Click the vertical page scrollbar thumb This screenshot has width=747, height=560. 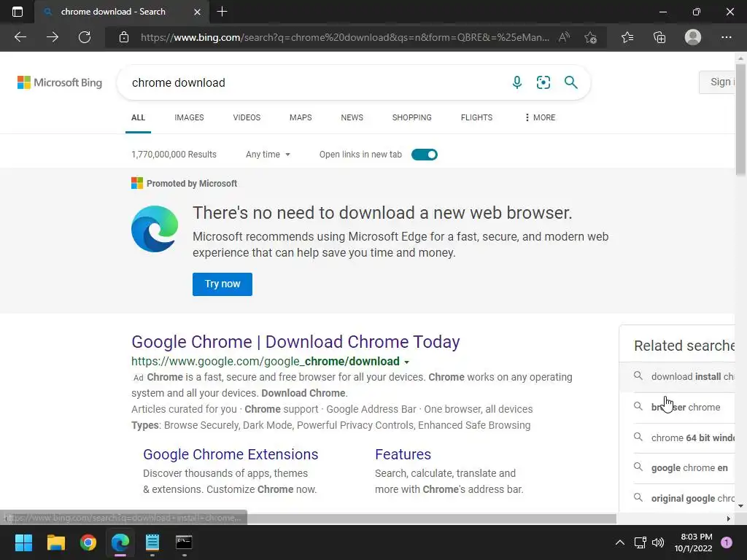740,119
